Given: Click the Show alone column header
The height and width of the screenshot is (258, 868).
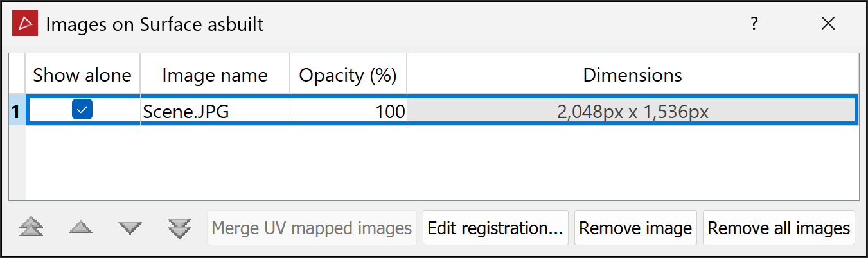Looking at the screenshot, I should [82, 75].
